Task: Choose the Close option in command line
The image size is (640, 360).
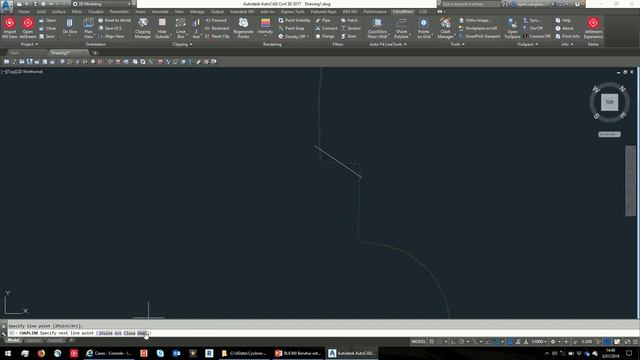Action: coord(129,333)
